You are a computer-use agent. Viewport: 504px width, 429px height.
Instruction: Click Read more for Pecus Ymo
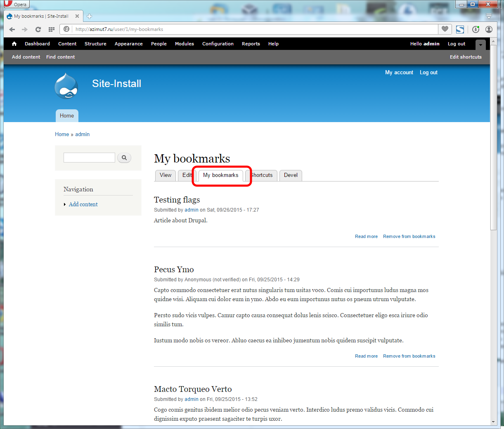[366, 356]
